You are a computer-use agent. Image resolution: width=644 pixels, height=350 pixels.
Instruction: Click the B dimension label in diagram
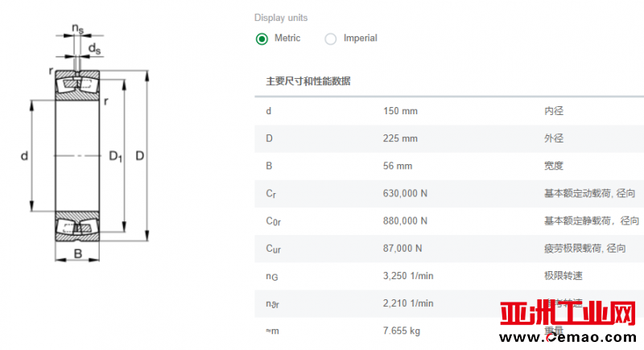[77, 254]
